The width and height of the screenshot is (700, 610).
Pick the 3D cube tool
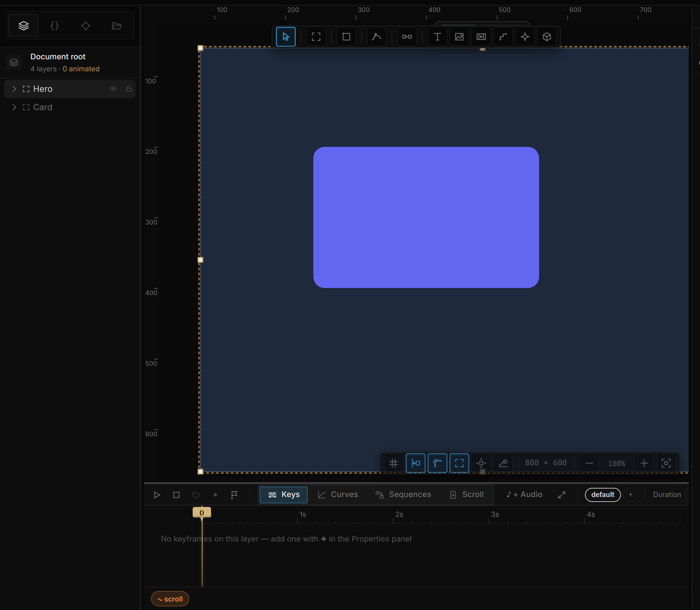pyautogui.click(x=547, y=37)
